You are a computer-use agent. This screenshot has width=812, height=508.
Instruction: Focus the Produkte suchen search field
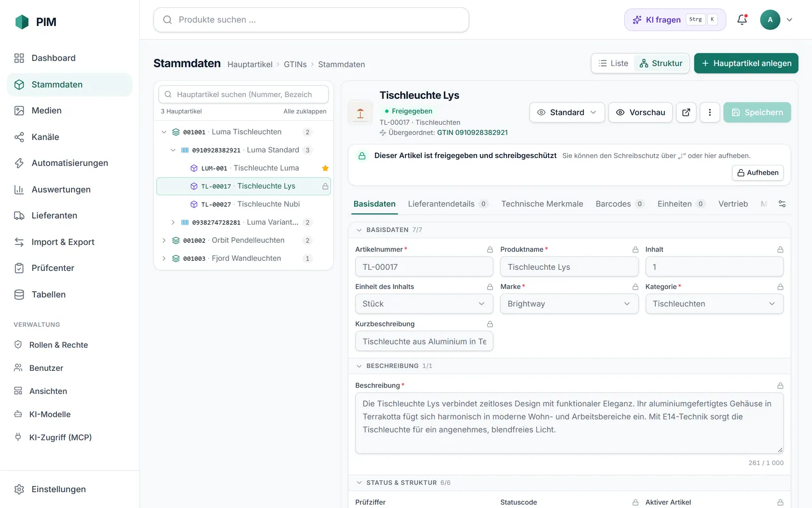311,20
